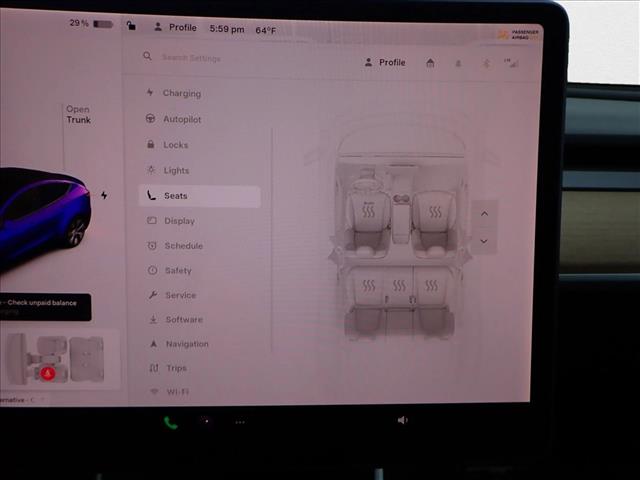Open the Service settings menu
This screenshot has width=640, height=480.
click(x=172, y=295)
